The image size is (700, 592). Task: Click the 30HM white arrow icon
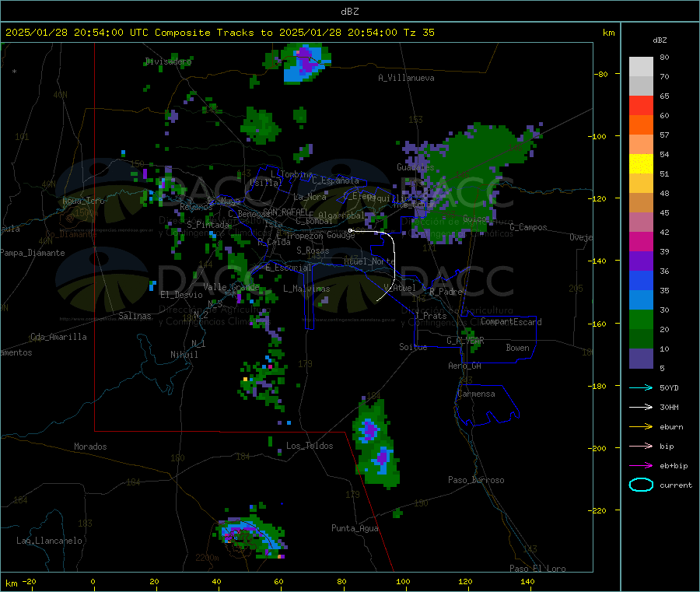[x=641, y=407]
